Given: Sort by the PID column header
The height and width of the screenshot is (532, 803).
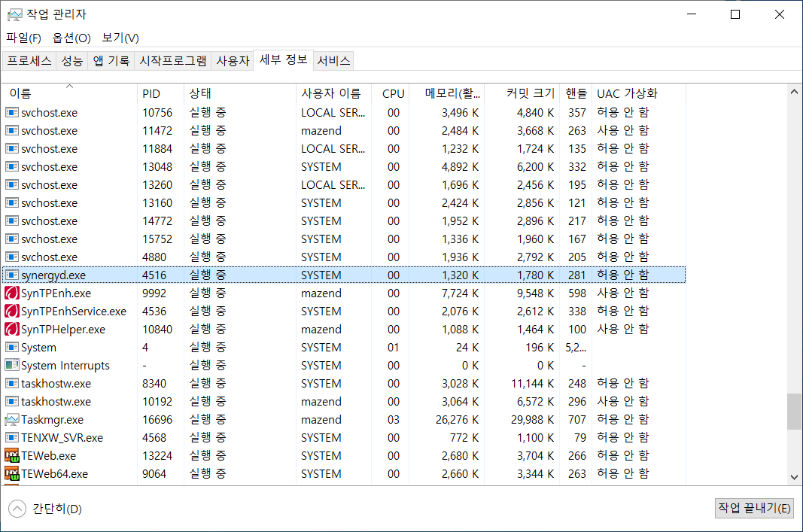Looking at the screenshot, I should [x=160, y=94].
